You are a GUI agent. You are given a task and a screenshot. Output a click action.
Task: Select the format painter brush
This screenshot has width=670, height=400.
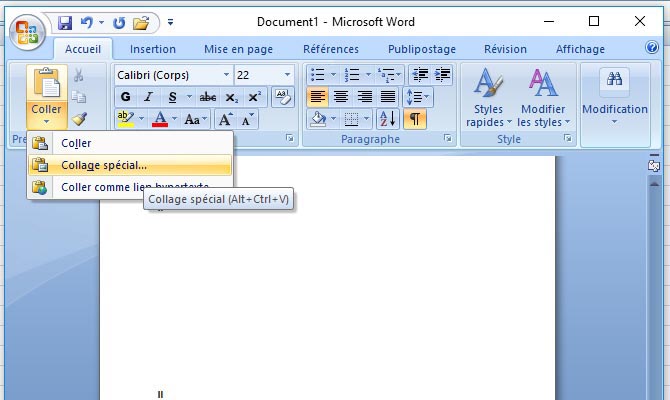(79, 119)
